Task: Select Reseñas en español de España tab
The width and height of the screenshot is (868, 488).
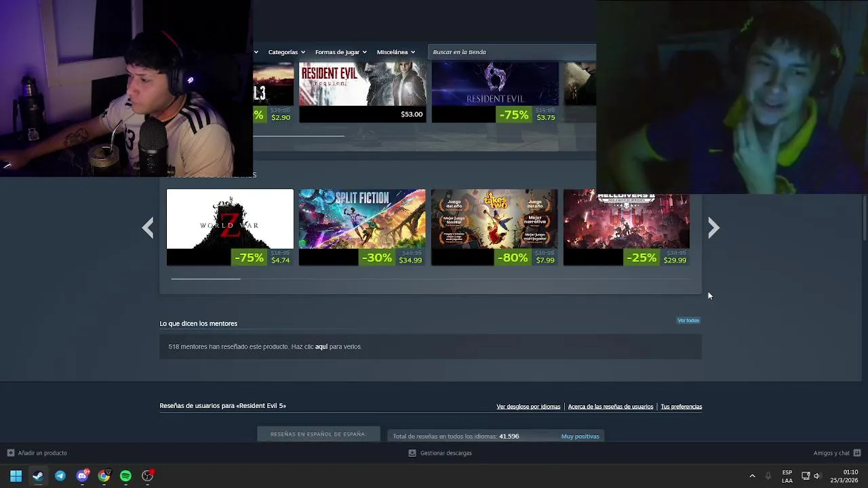Action: [x=318, y=434]
